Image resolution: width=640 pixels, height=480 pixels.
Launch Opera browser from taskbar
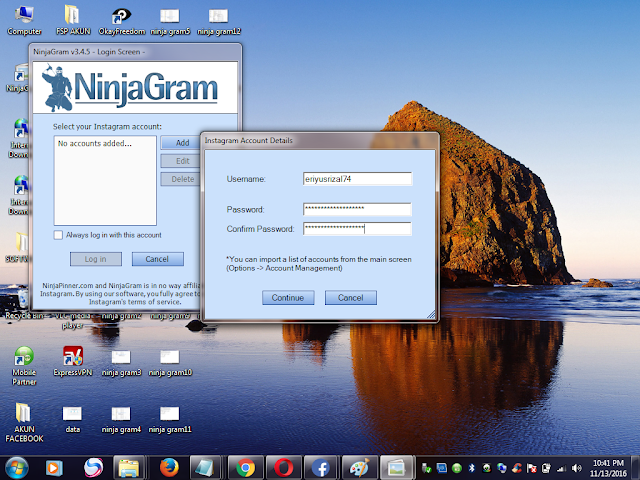pyautogui.click(x=284, y=468)
